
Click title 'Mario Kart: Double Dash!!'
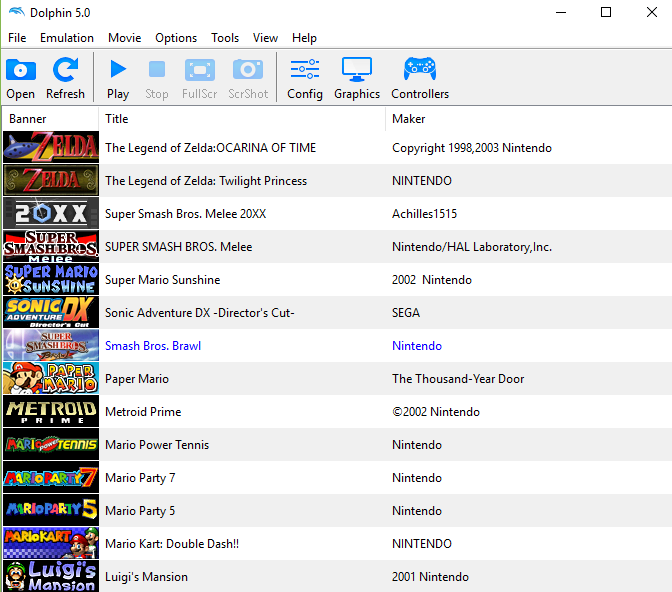(x=172, y=544)
